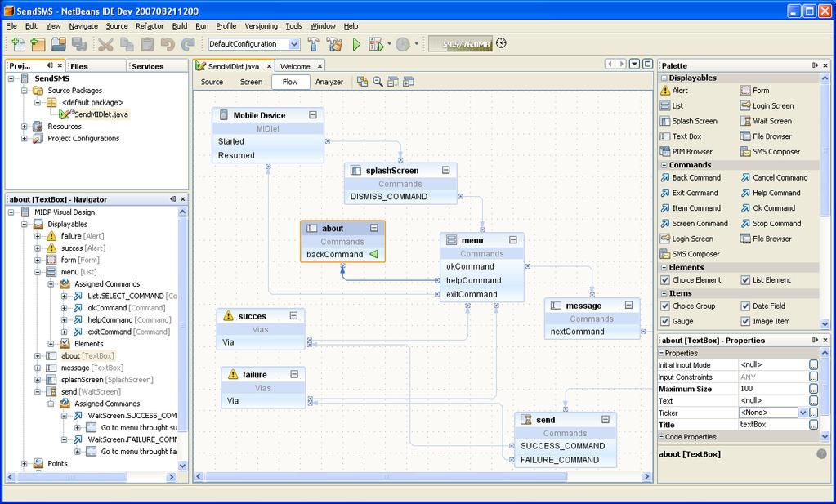Image resolution: width=836 pixels, height=504 pixels.
Task: Collapse the Mobile Device node in diagram
Action: tap(313, 115)
